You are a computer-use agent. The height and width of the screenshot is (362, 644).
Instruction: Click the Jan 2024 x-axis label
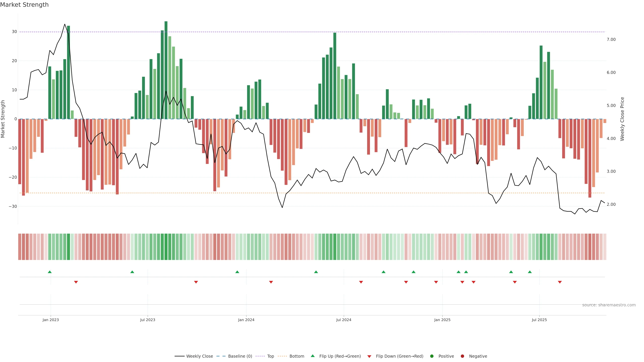246,320
